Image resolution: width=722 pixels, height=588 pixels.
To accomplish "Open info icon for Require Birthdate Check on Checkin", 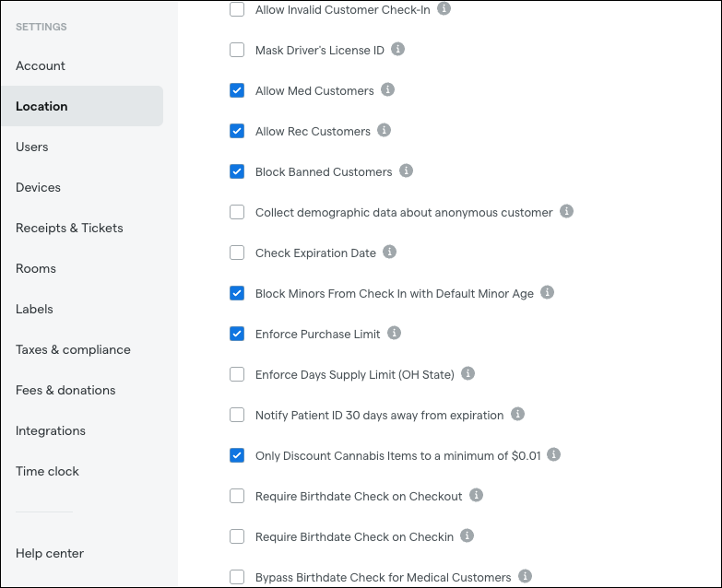I will pos(467,535).
